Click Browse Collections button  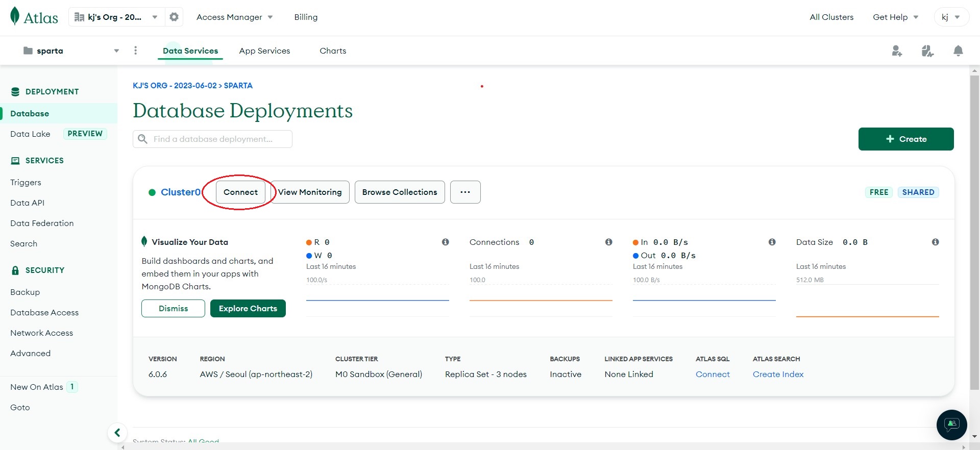point(400,192)
